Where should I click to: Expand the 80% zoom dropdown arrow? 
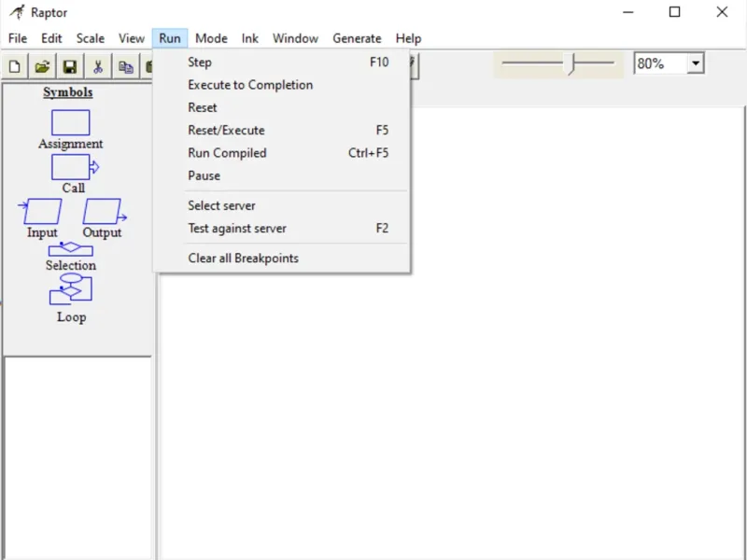[695, 63]
